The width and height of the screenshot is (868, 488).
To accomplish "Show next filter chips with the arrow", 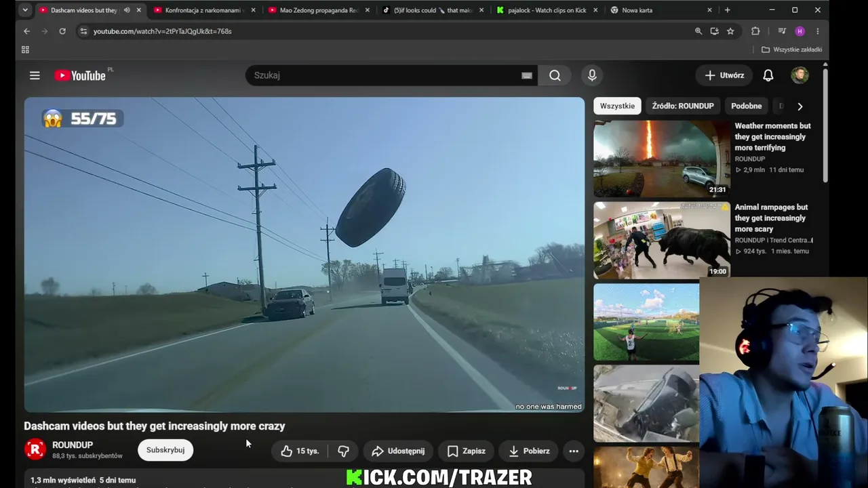I will pyautogui.click(x=800, y=106).
